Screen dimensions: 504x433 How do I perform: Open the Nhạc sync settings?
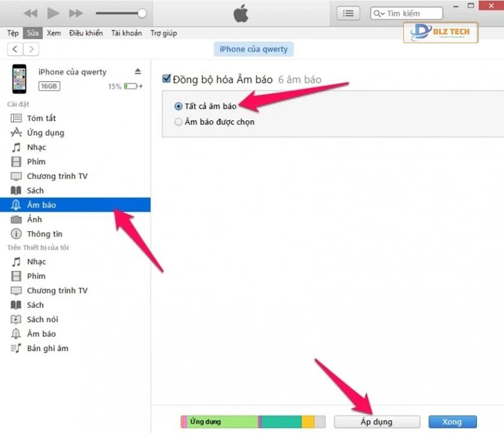coord(36,147)
